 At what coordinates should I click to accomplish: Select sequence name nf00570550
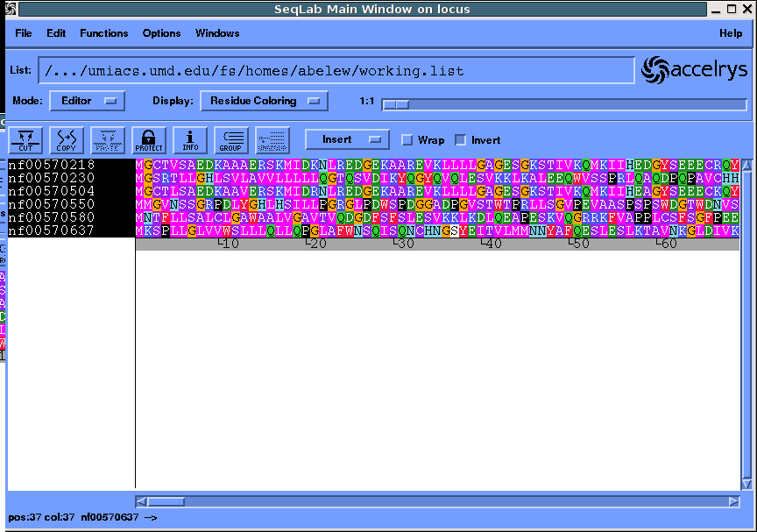[x=51, y=204]
